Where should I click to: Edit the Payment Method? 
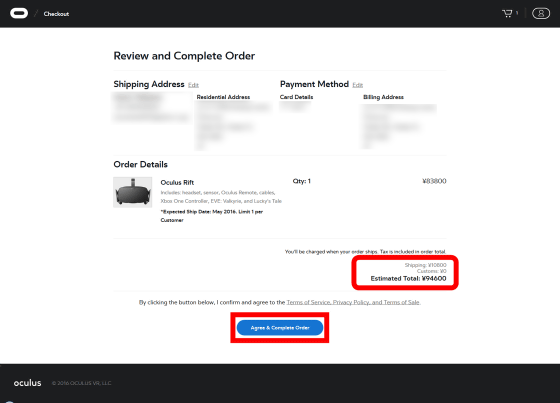[358, 85]
